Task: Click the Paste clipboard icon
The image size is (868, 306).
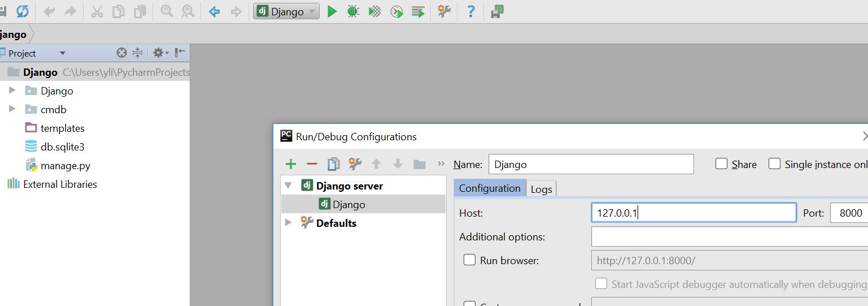Action: tap(139, 11)
